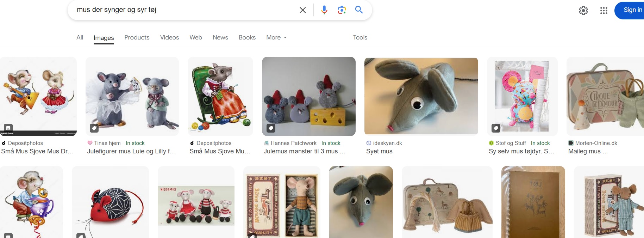This screenshot has height=238, width=644.
Task: Open the Google apps grid
Action: [604, 11]
